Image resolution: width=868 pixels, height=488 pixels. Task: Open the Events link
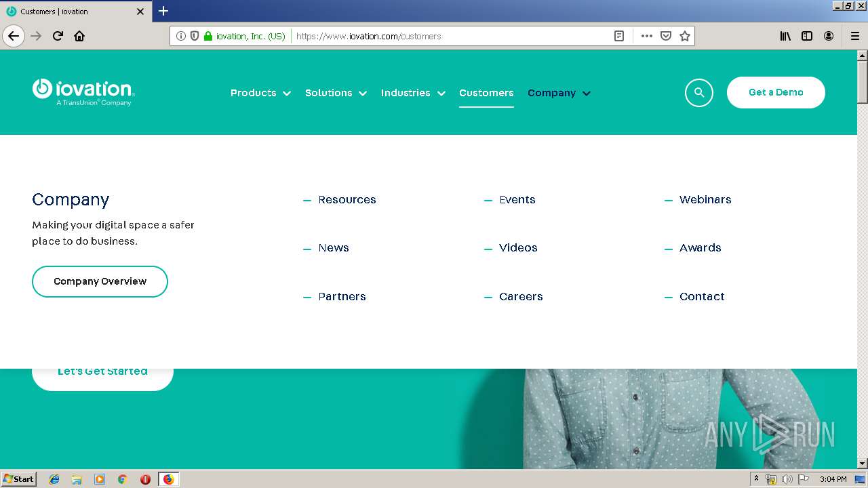[x=517, y=199]
